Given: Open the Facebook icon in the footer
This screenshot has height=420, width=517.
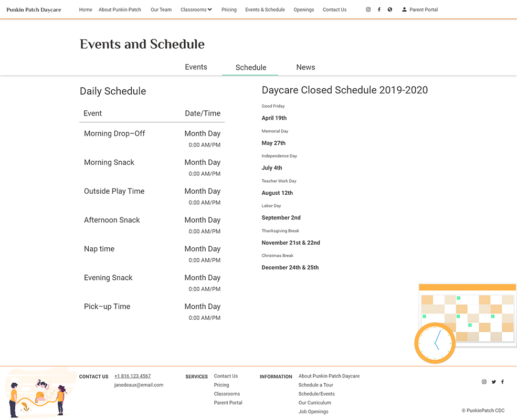Looking at the screenshot, I should (x=502, y=382).
